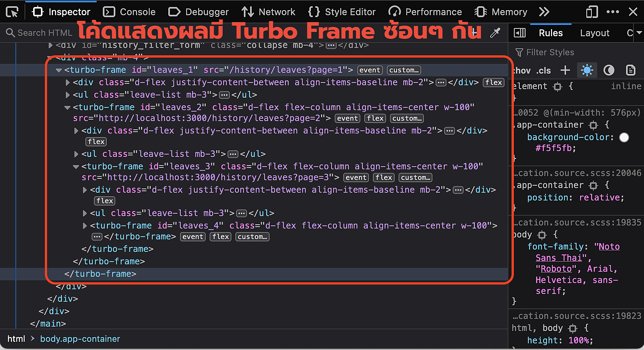Toggle dark color scheme simulation

coord(609,70)
